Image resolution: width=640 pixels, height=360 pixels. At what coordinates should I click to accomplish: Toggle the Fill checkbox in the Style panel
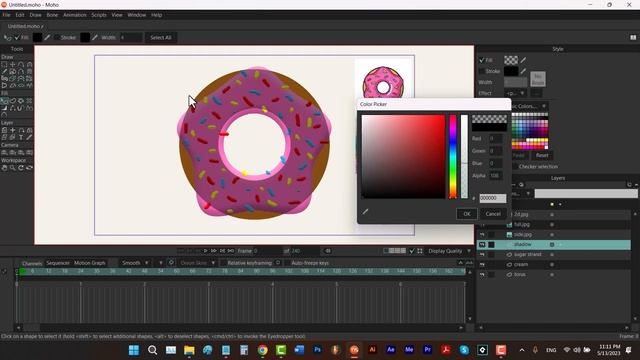(482, 60)
